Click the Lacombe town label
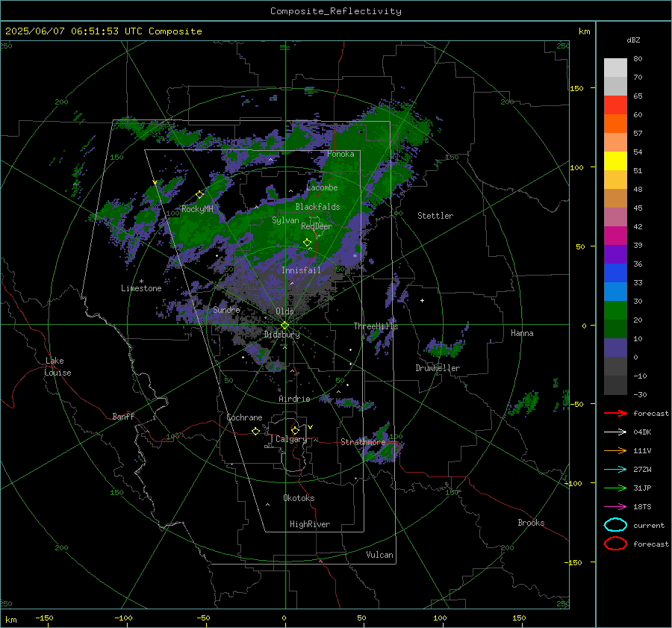The image size is (672, 628). (322, 187)
